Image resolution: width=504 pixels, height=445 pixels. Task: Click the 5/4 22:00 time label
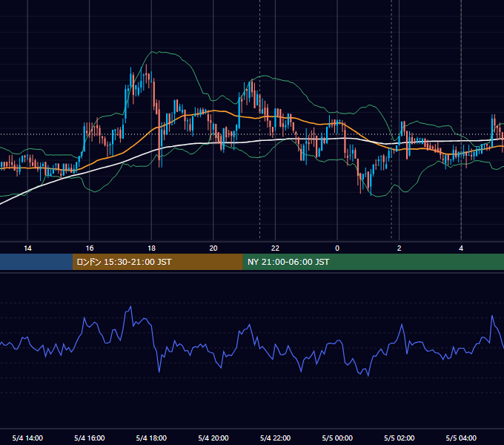(x=275, y=438)
